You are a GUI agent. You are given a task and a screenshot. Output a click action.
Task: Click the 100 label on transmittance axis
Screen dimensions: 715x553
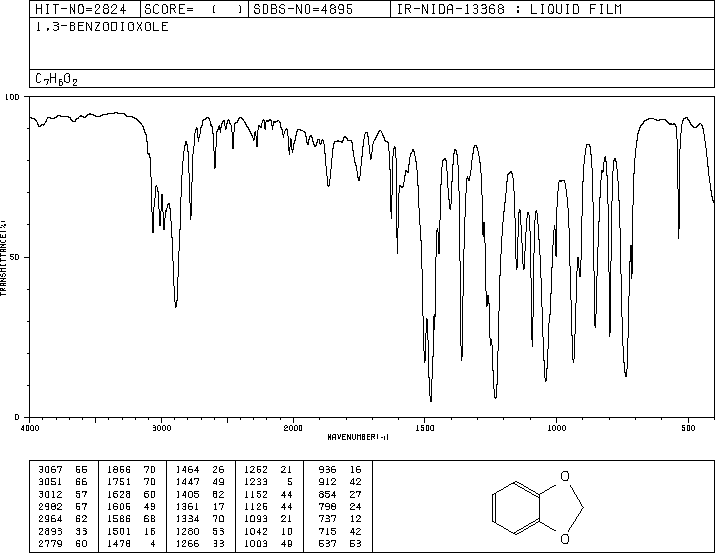[x=12, y=97]
